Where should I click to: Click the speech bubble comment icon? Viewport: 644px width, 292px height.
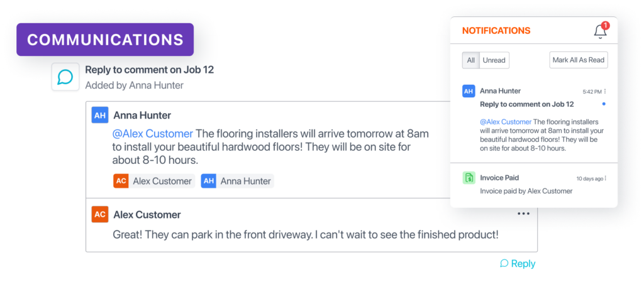tap(65, 77)
